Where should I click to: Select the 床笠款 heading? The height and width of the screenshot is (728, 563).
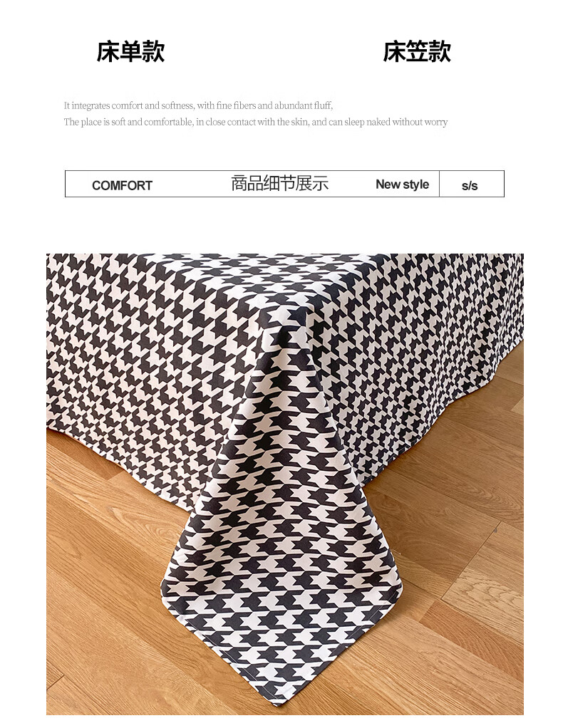417,51
